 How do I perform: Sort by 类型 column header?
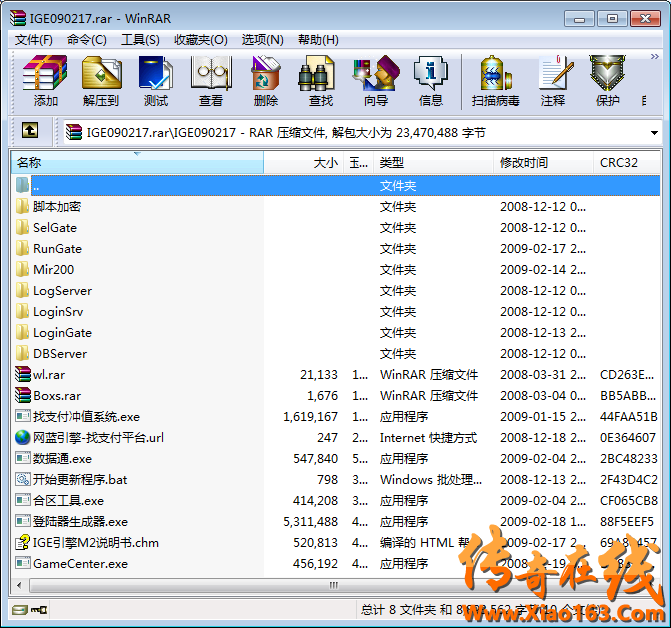point(433,163)
